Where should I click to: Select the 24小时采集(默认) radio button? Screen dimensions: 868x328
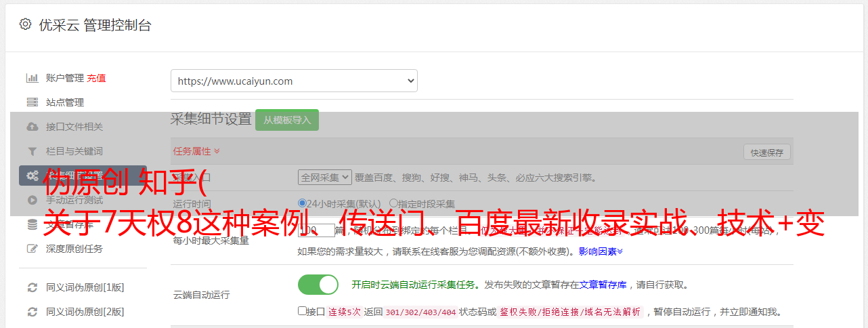tap(302, 203)
